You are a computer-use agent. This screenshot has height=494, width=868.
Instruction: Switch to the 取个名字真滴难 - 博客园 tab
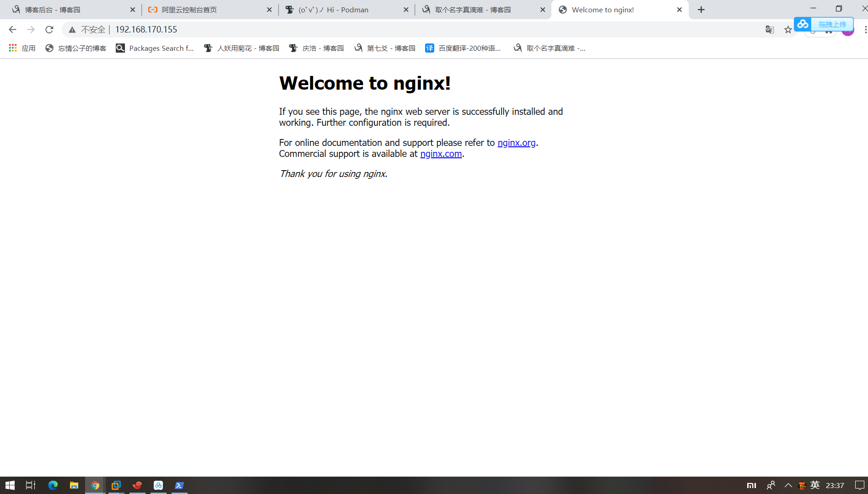click(483, 10)
